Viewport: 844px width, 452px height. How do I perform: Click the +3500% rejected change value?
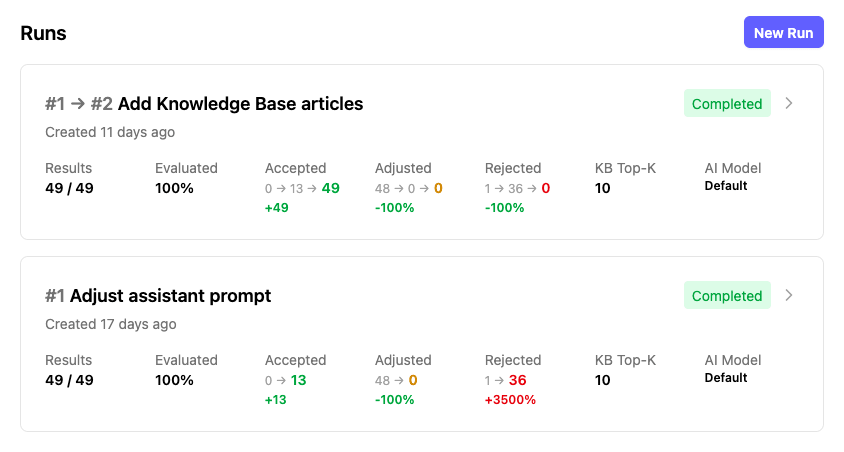(510, 400)
